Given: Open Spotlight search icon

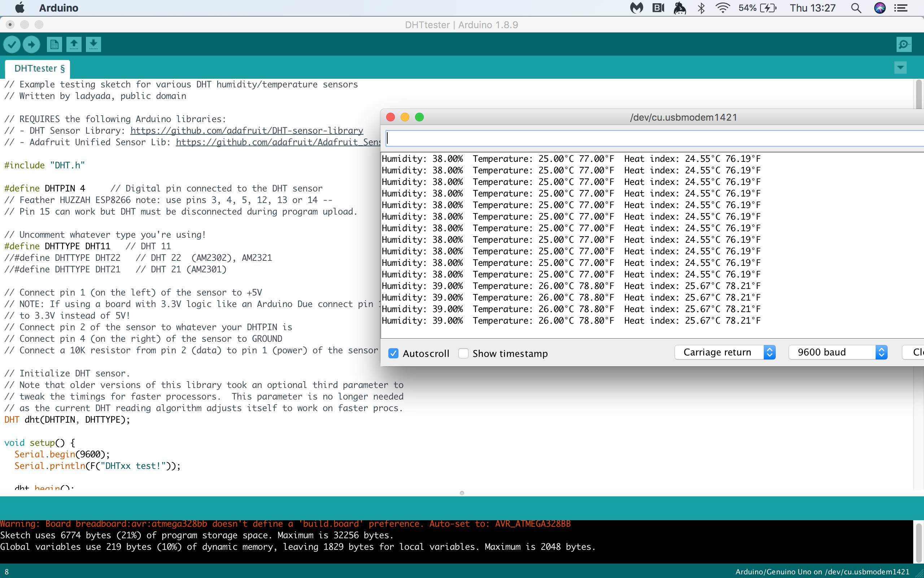Looking at the screenshot, I should click(x=856, y=8).
